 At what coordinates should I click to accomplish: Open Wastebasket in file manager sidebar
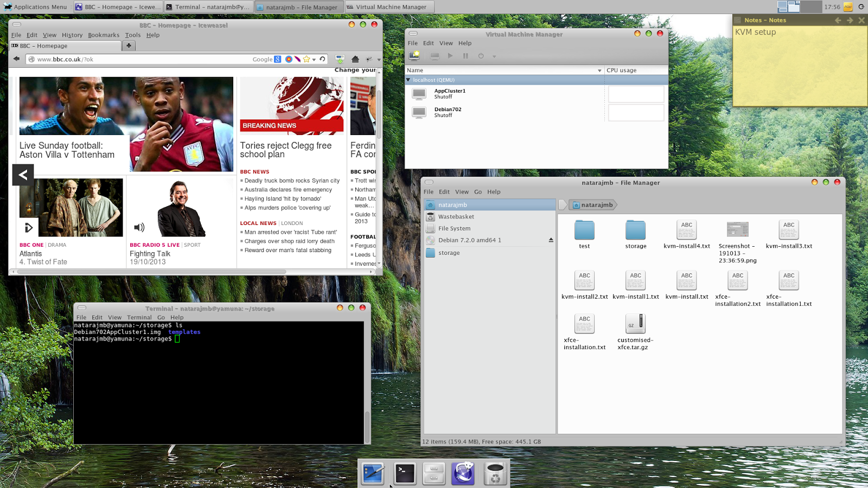pos(490,216)
